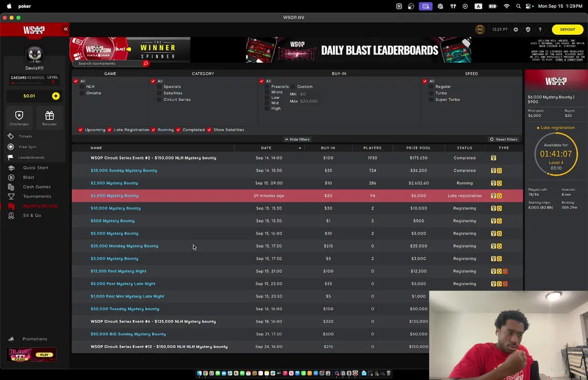Open $50,000 BIG Sunday Mystery Bounty
588x380 pixels.
point(128,334)
